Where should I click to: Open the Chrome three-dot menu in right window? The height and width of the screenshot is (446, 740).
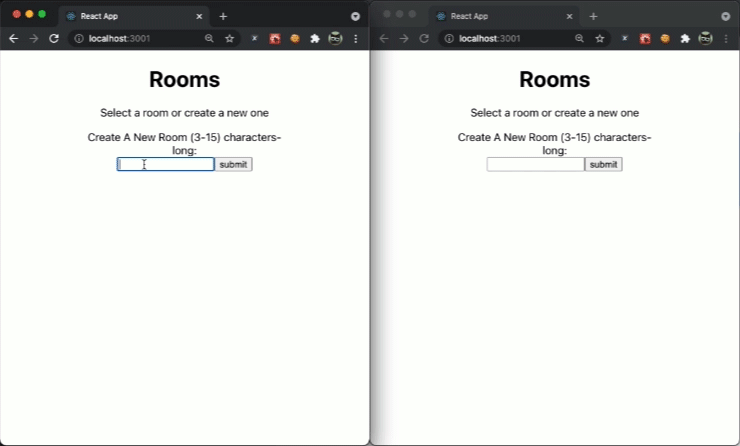[726, 39]
